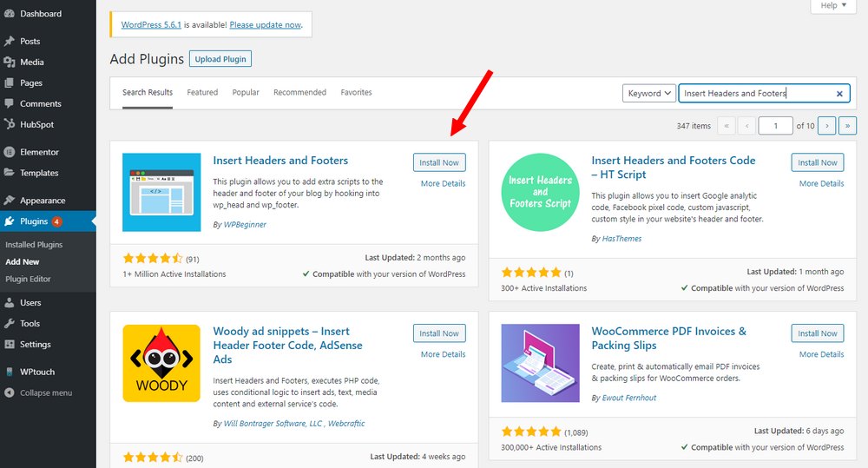This screenshot has width=868, height=468.
Task: View More Details for Insert Headers and Footers
Action: click(443, 184)
